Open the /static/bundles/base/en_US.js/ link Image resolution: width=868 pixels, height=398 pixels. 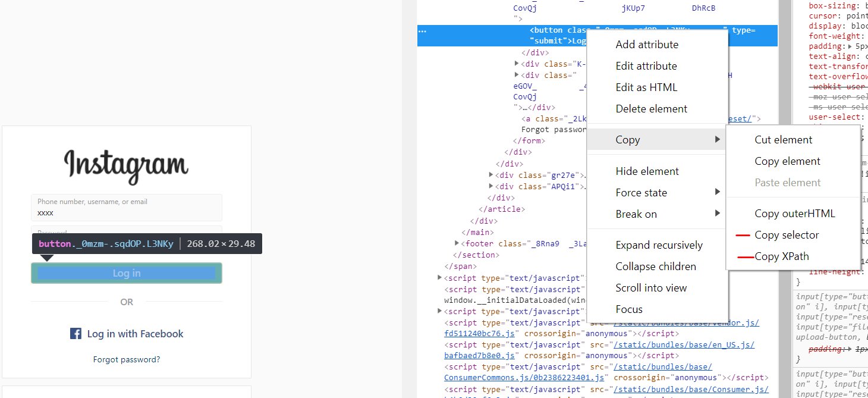click(684, 345)
